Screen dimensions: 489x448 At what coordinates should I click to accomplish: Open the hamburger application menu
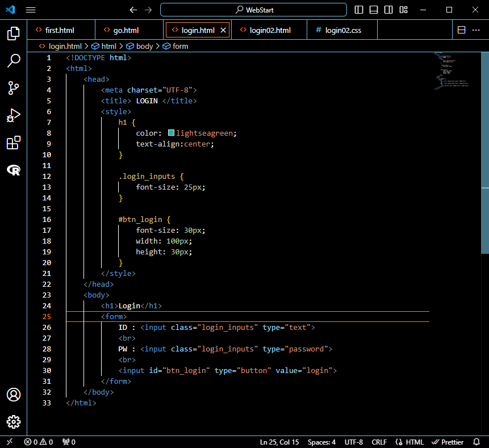[31, 10]
